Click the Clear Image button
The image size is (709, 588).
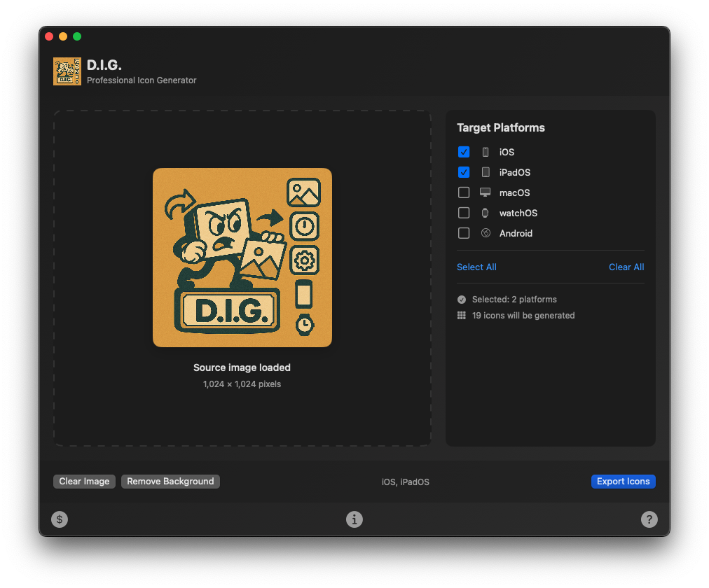(x=84, y=482)
